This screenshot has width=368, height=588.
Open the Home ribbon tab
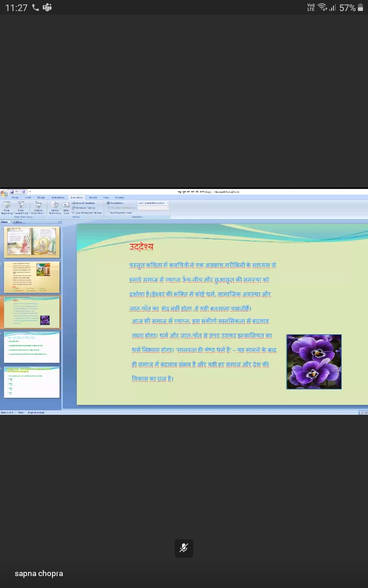[x=15, y=198]
